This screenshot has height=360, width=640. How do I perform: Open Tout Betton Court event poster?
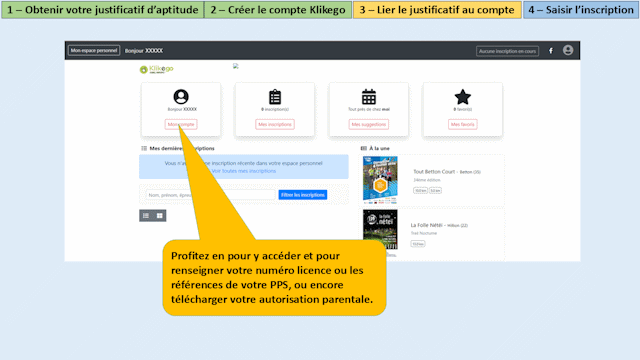point(380,180)
